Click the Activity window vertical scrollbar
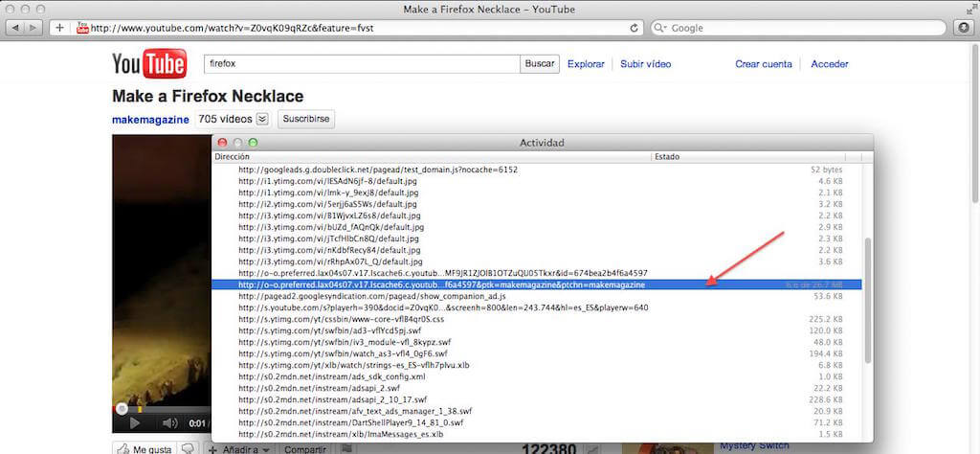The height and width of the screenshot is (454, 980). (x=867, y=300)
